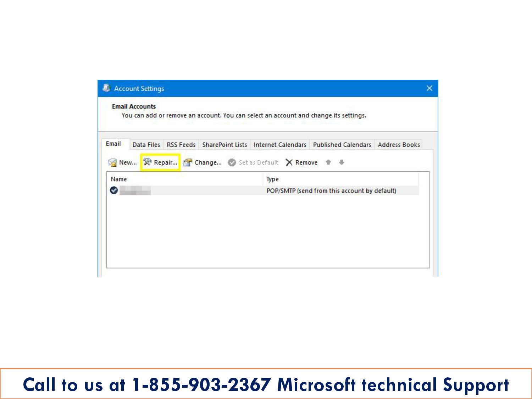Image resolution: width=532 pixels, height=399 pixels.
Task: Move account down with arrow icon
Action: click(342, 162)
